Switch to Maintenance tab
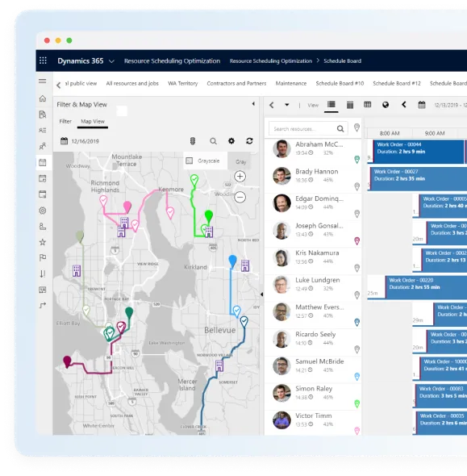The width and height of the screenshot is (467, 476). (291, 83)
